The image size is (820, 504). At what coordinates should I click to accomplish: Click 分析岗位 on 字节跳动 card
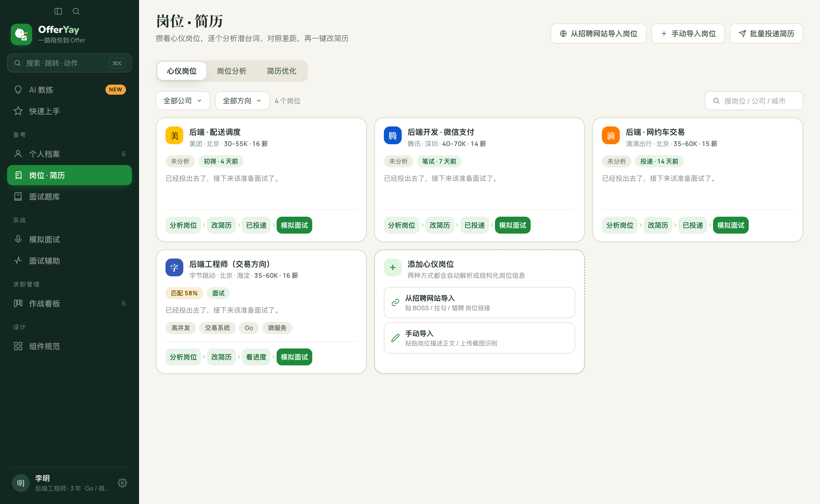coord(183,357)
